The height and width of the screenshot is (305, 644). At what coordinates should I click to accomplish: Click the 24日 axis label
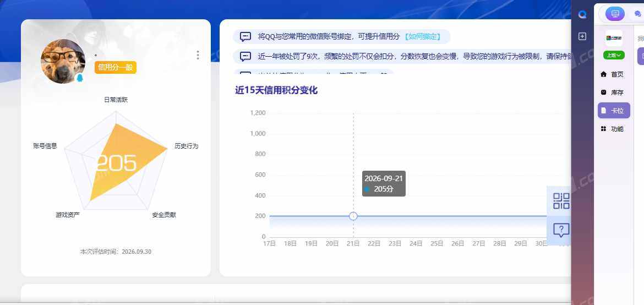coord(416,243)
